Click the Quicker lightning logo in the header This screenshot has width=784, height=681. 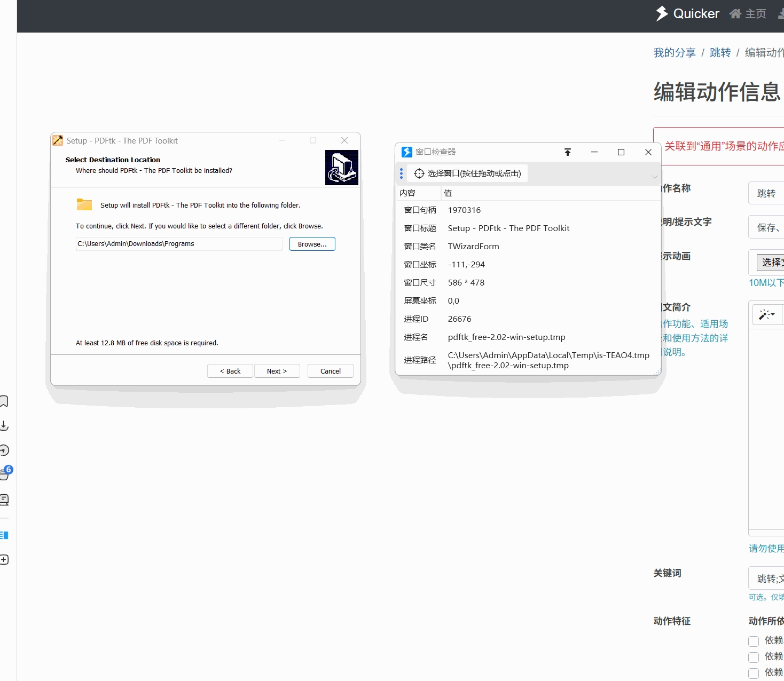[x=662, y=13]
